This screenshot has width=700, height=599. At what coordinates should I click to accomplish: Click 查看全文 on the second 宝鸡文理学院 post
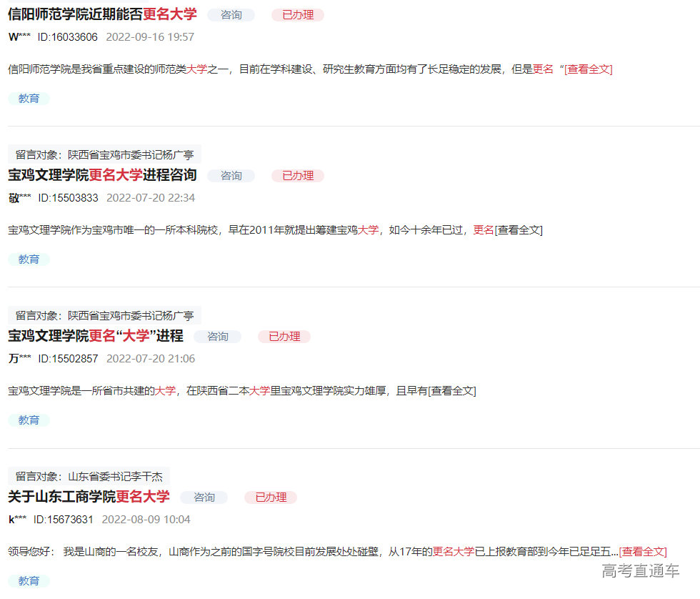click(454, 390)
